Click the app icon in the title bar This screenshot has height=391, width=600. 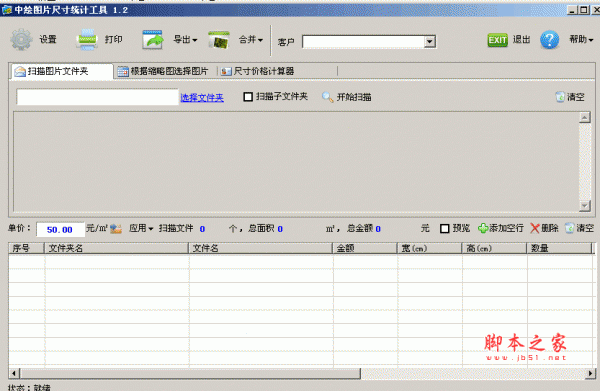[7, 10]
